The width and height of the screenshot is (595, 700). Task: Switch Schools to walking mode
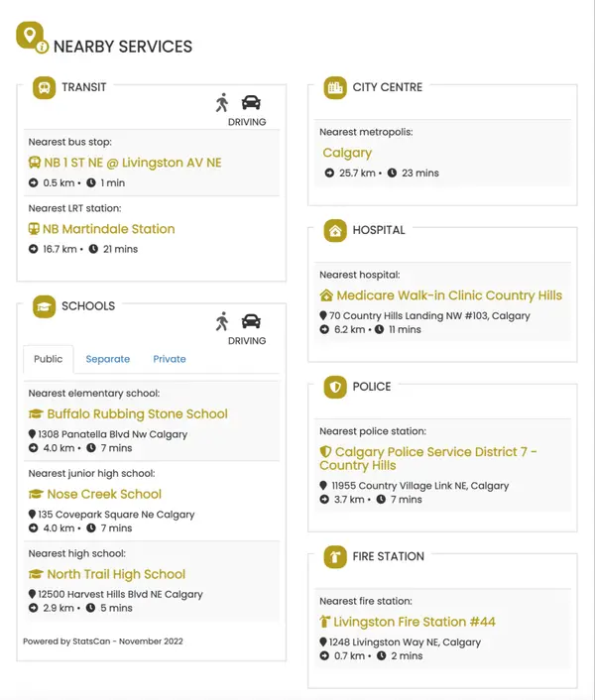222,321
